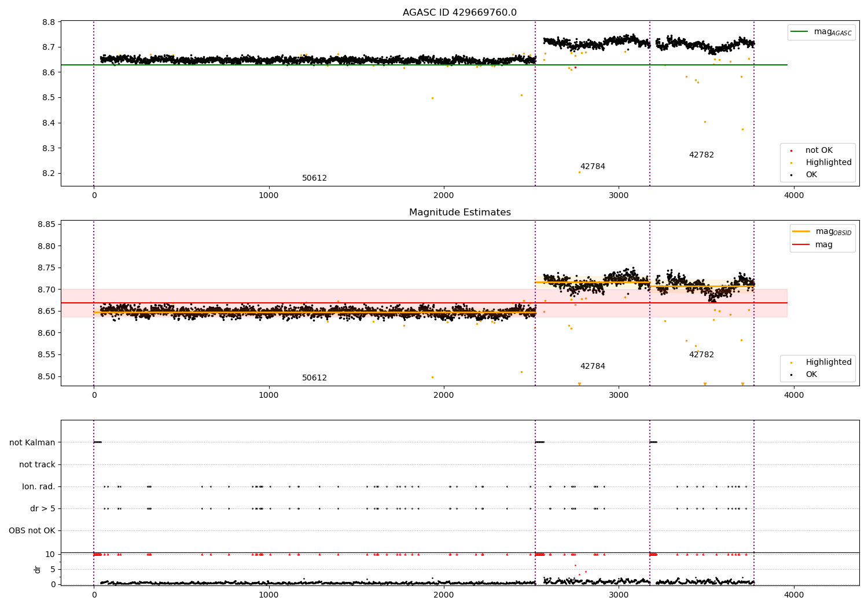Click the 8.70 tick on Magnitude Estimates plot
868x608 pixels.
[x=47, y=290]
